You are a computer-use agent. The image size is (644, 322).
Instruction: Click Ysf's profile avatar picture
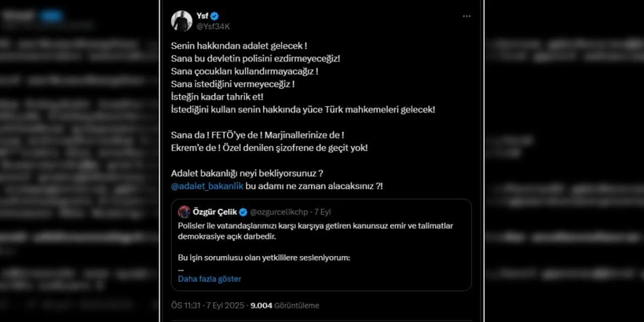[181, 20]
